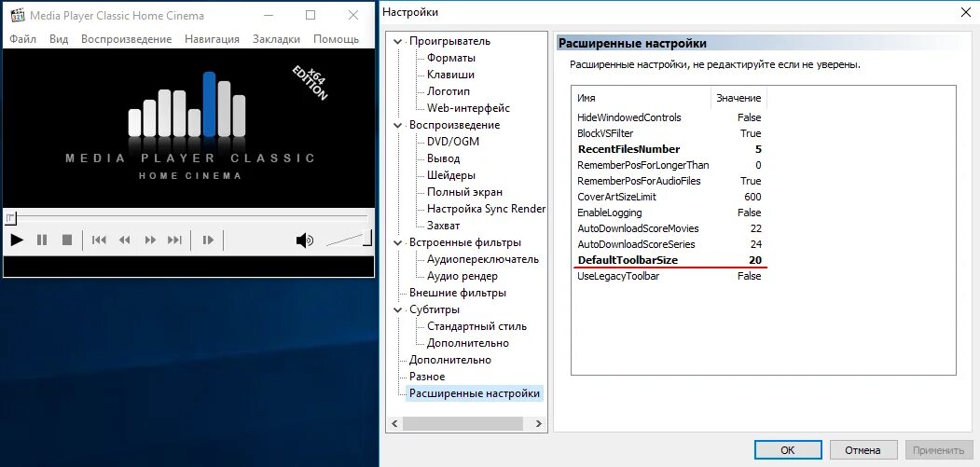980x467 pixels.
Task: Select Дополнительно under Субтитры
Action: [x=467, y=343]
